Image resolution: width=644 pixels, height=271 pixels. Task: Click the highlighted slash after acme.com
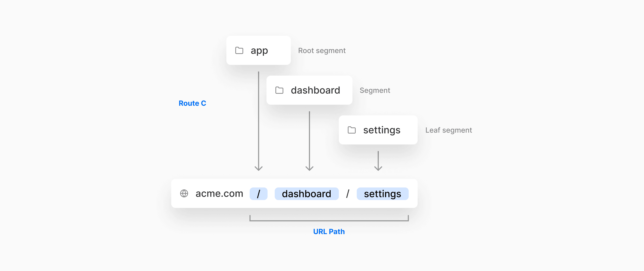coord(258,194)
